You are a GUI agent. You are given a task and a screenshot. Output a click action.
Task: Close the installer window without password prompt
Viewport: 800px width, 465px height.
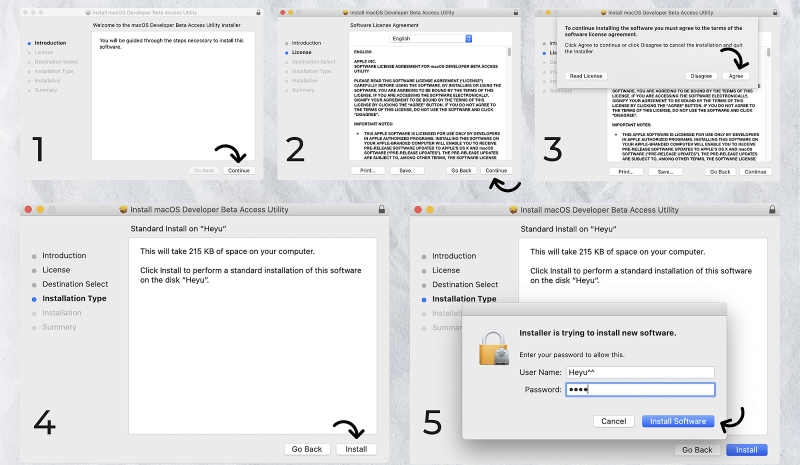[x=28, y=209]
